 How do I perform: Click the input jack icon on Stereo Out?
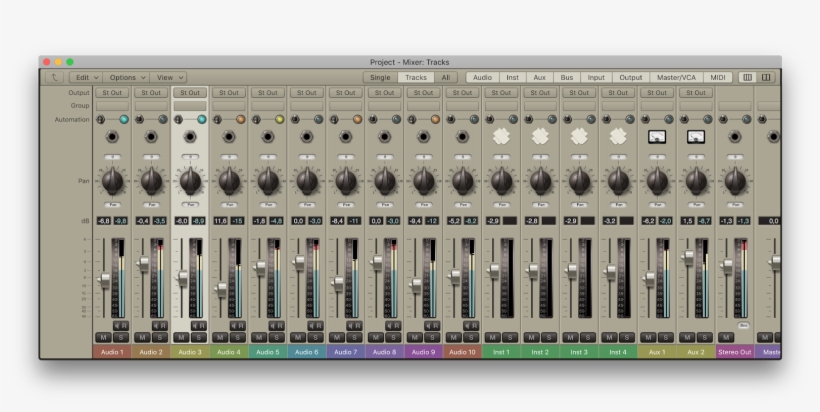click(x=735, y=137)
